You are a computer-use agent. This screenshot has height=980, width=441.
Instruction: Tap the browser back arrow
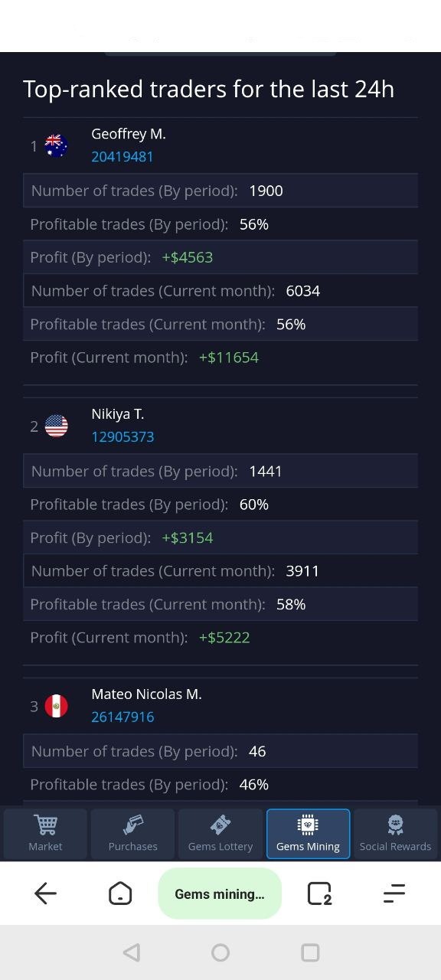[45, 893]
